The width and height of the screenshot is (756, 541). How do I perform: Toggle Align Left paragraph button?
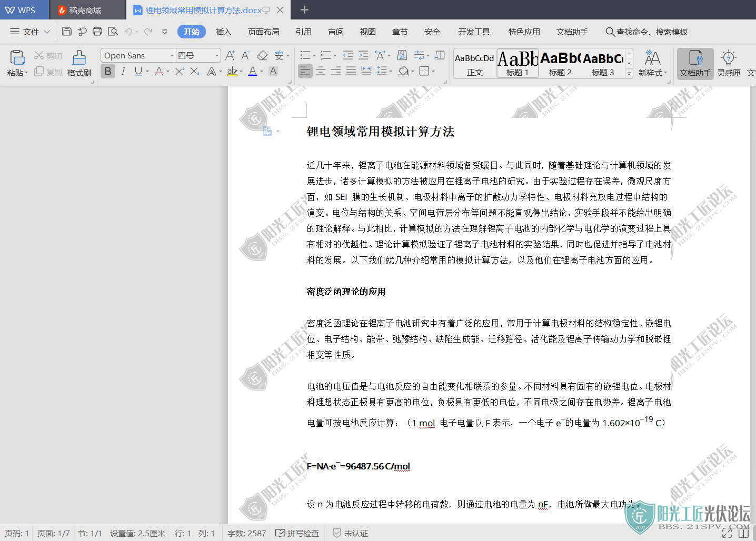[305, 71]
